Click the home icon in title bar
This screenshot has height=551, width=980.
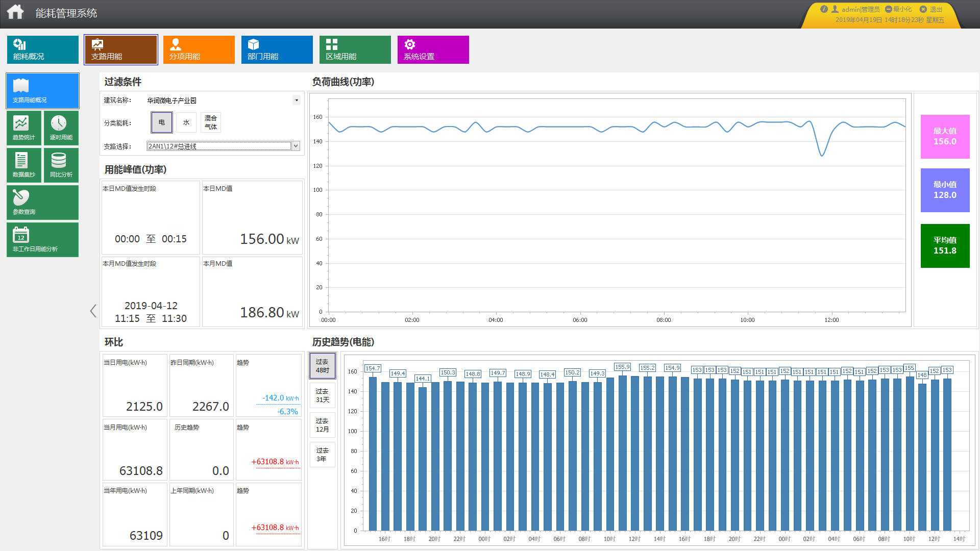(15, 12)
